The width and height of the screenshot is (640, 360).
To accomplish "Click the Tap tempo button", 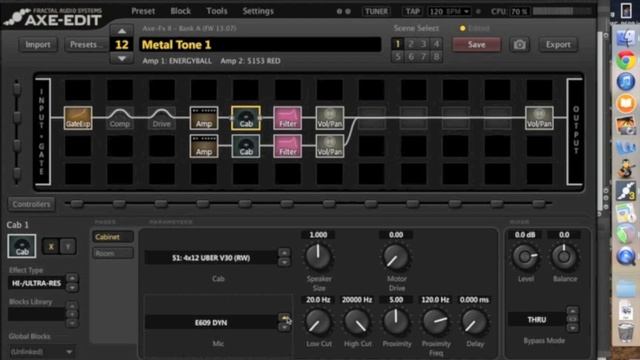I will point(412,11).
